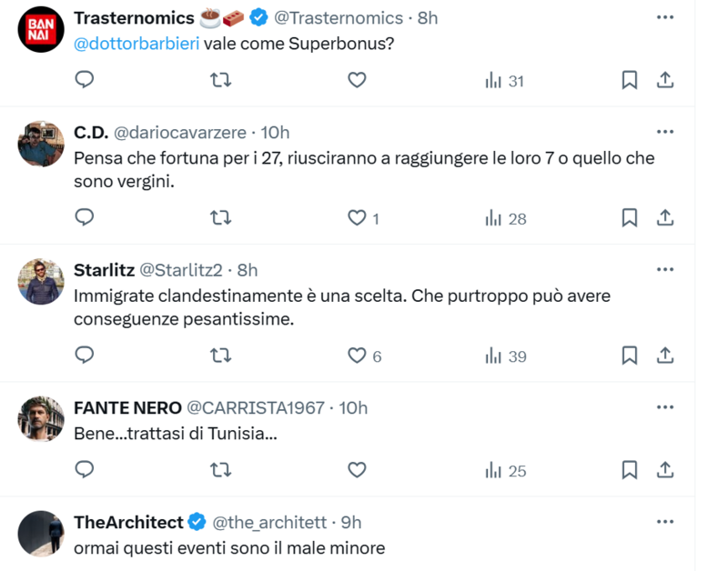Bookmark FANTE NERO's tweet
The height and width of the screenshot is (571, 728).
[x=629, y=470]
